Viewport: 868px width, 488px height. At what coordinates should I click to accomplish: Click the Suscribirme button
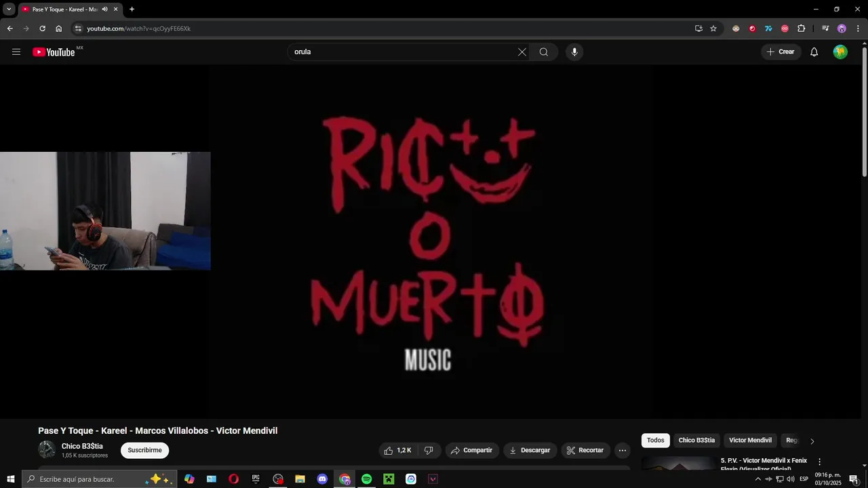click(144, 450)
